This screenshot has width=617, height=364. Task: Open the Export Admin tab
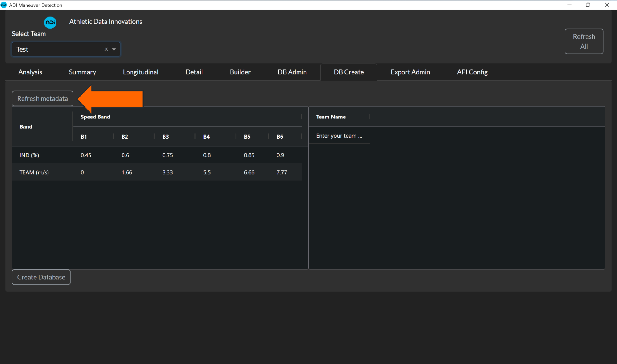410,72
